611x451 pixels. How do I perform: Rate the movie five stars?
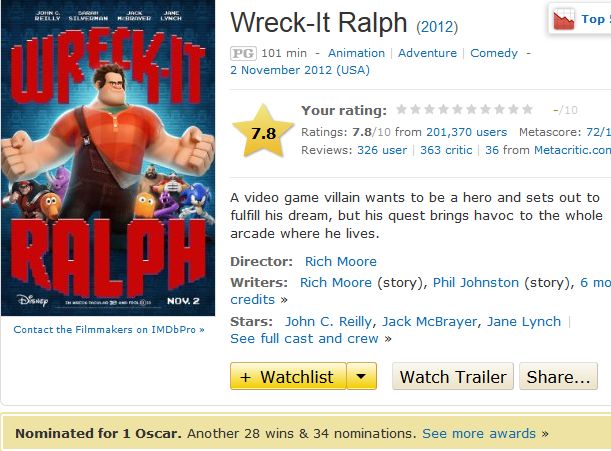click(x=457, y=110)
